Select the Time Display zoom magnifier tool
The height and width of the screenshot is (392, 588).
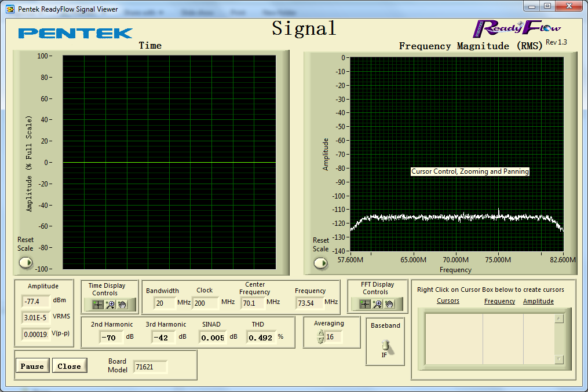pyautogui.click(x=110, y=305)
